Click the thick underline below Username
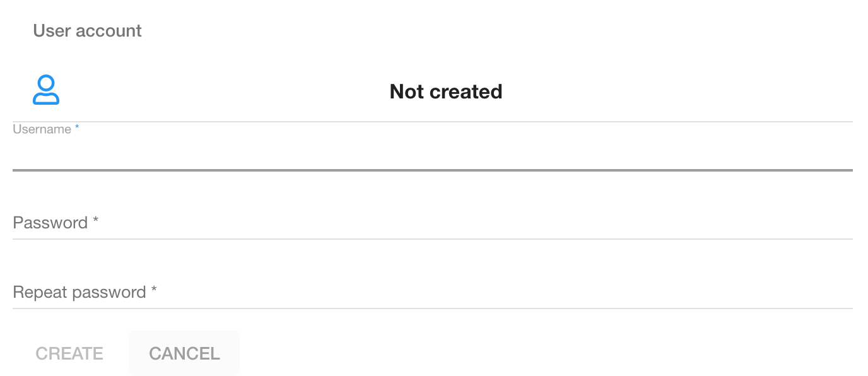 pyautogui.click(x=433, y=170)
